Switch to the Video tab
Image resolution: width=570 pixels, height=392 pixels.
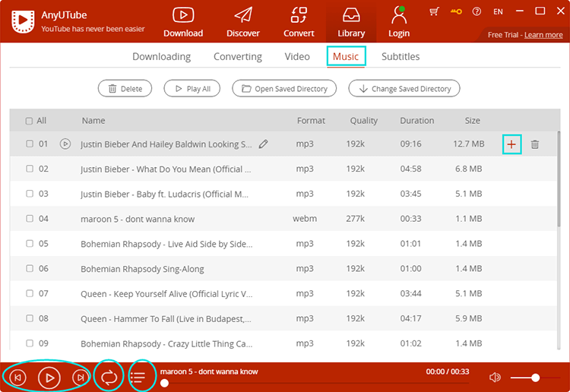(x=297, y=57)
